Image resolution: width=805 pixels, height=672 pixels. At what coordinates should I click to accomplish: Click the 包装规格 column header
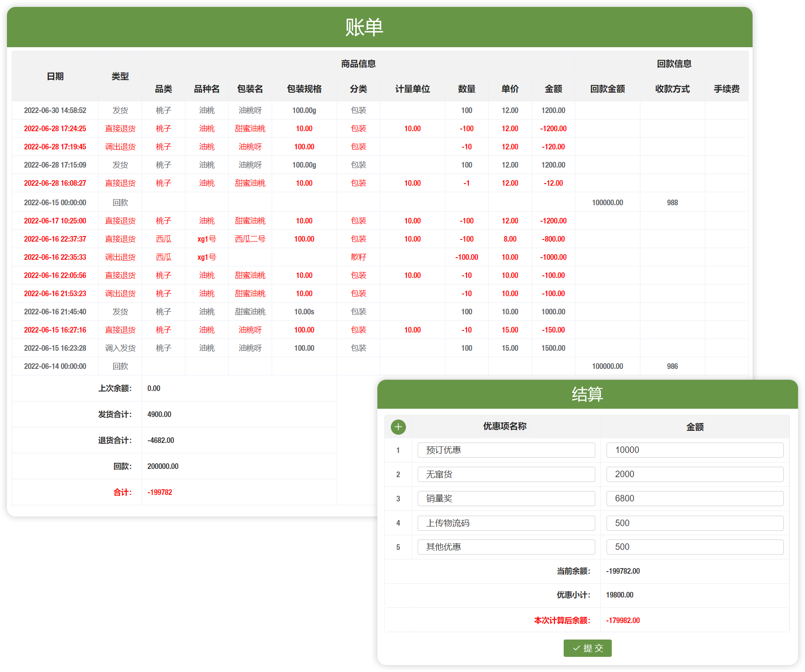coord(304,89)
